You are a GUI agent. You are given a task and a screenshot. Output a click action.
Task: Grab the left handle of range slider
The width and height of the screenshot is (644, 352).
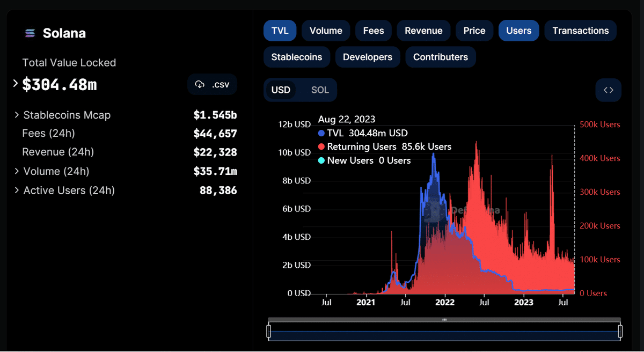268,332
